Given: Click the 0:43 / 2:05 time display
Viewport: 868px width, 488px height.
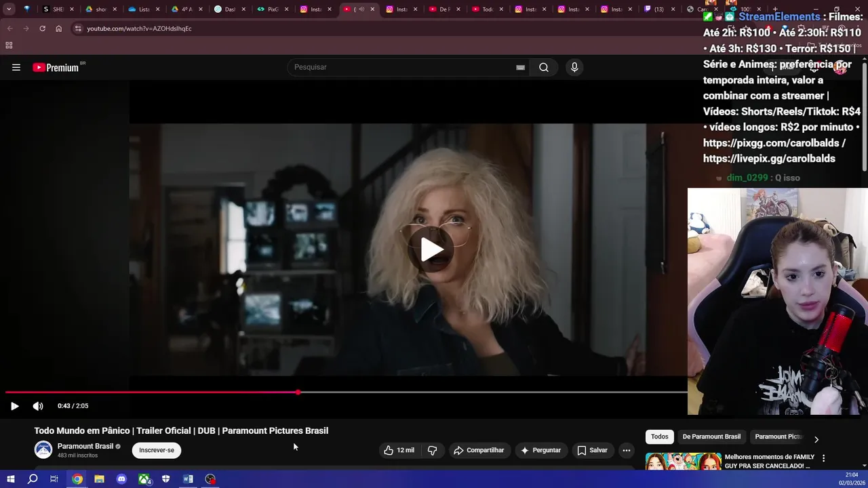Looking at the screenshot, I should [73, 406].
